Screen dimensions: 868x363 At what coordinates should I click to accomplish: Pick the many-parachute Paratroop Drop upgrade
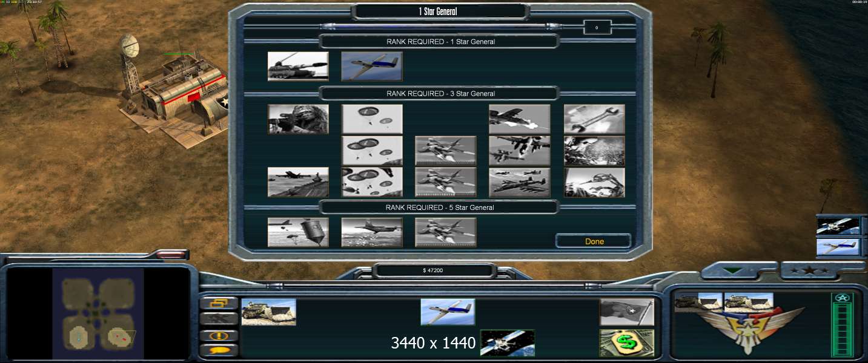point(372,182)
